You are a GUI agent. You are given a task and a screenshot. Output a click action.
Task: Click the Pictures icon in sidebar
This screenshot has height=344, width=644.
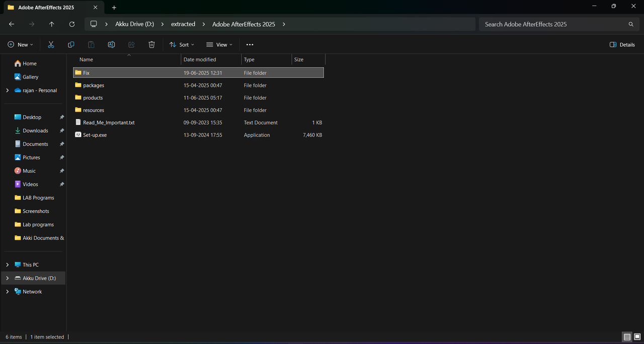pyautogui.click(x=18, y=157)
